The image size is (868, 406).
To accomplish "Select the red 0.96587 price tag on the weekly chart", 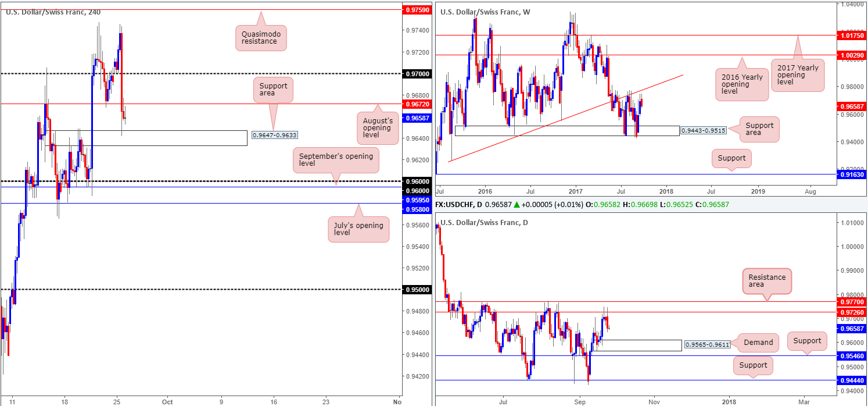I will (851, 106).
